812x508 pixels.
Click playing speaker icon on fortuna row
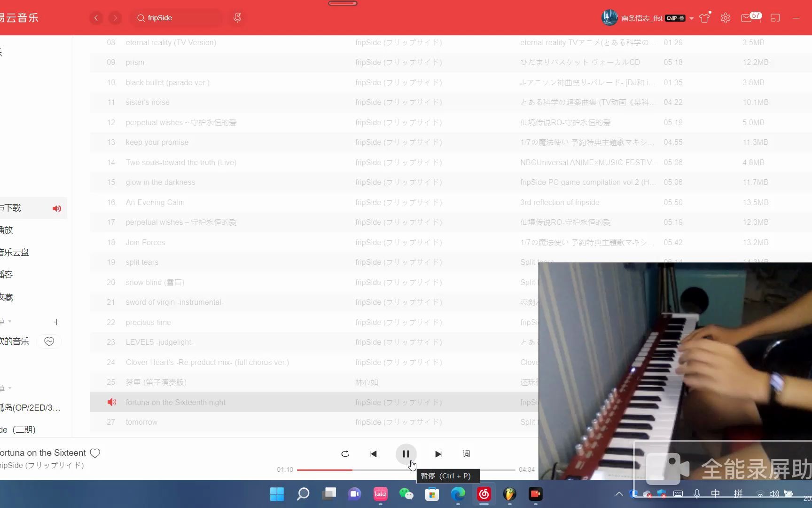[111, 402]
